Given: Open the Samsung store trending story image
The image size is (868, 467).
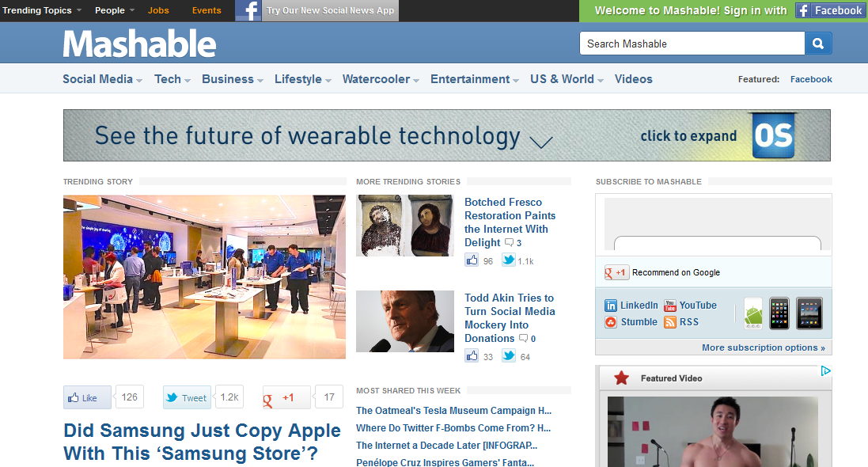Looking at the screenshot, I should point(204,276).
